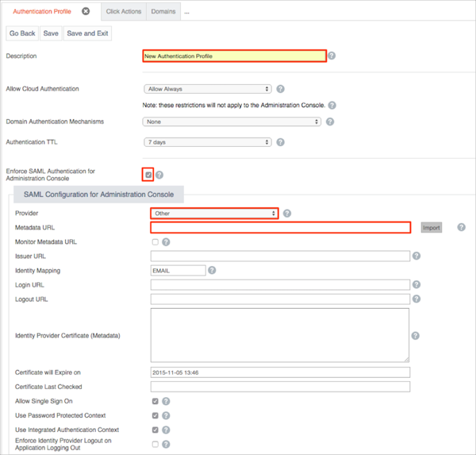The image size is (476, 455).
Task: Click help icon beside Import button
Action: [x=461, y=227]
